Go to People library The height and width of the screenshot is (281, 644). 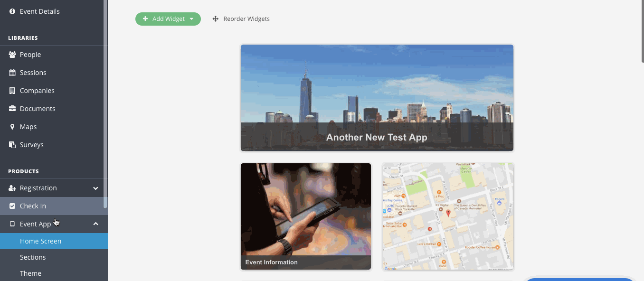coord(54,55)
